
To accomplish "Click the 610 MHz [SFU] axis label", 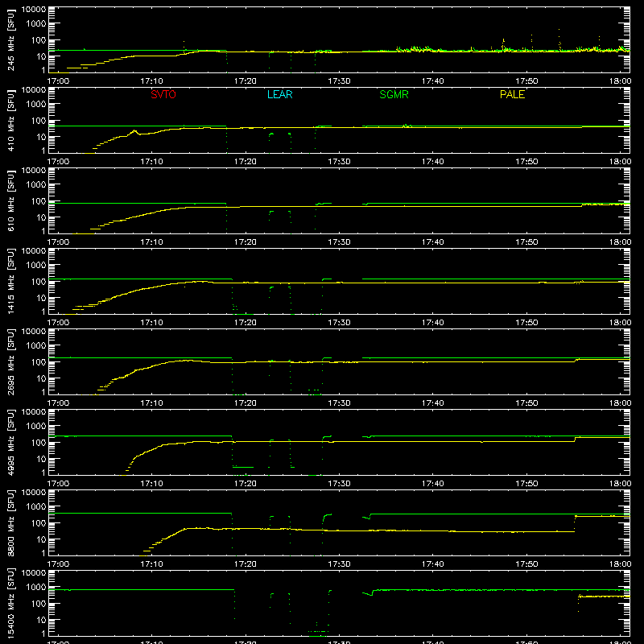I will pyautogui.click(x=11, y=200).
